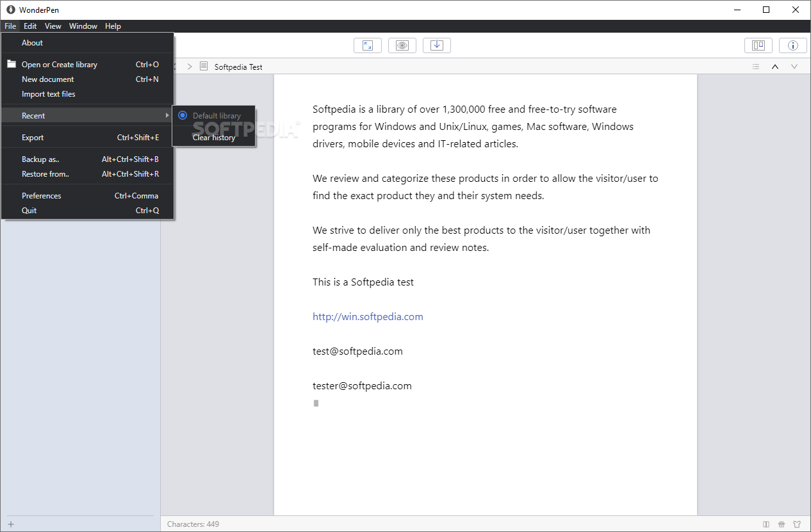Click the Softpedia Test breadcrumb title
Viewport: 811px width, 532px height.
pyautogui.click(x=238, y=67)
